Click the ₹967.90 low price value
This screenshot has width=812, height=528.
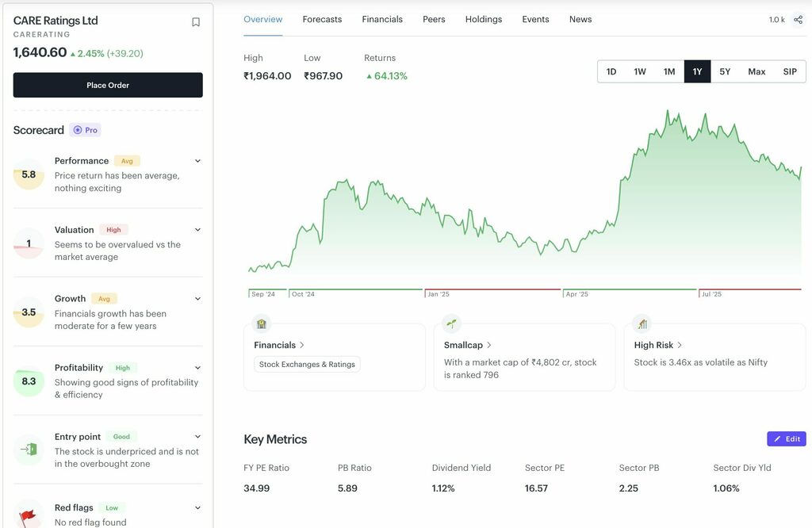pyautogui.click(x=324, y=76)
